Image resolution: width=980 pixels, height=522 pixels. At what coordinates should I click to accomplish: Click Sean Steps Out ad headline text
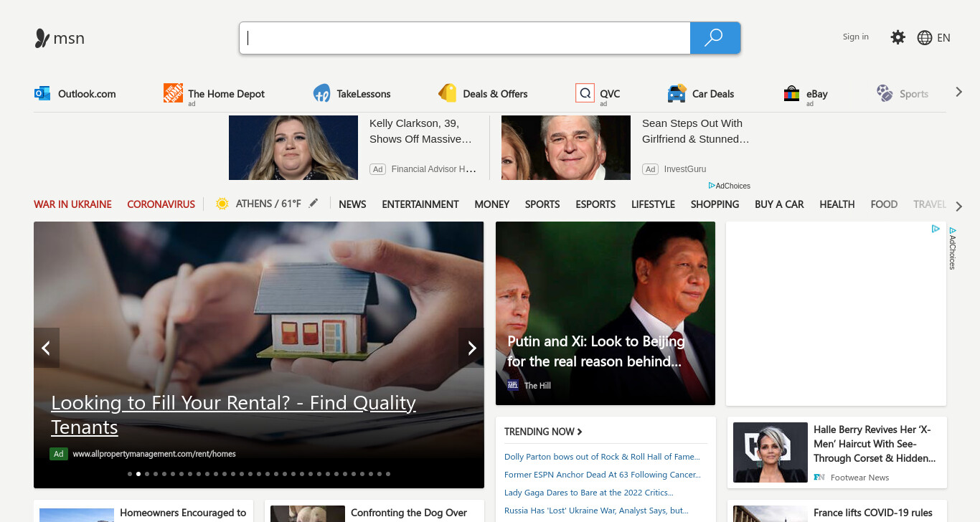pos(696,131)
